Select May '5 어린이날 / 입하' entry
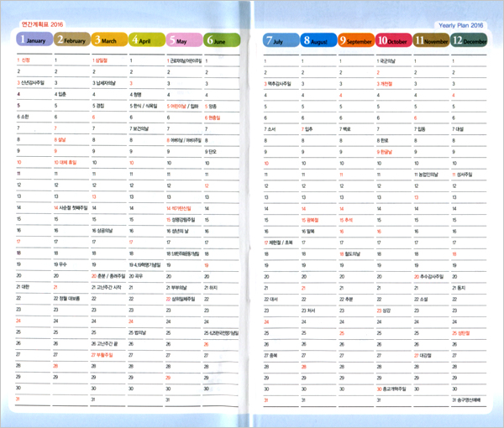This screenshot has height=428, width=504. pyautogui.click(x=183, y=107)
